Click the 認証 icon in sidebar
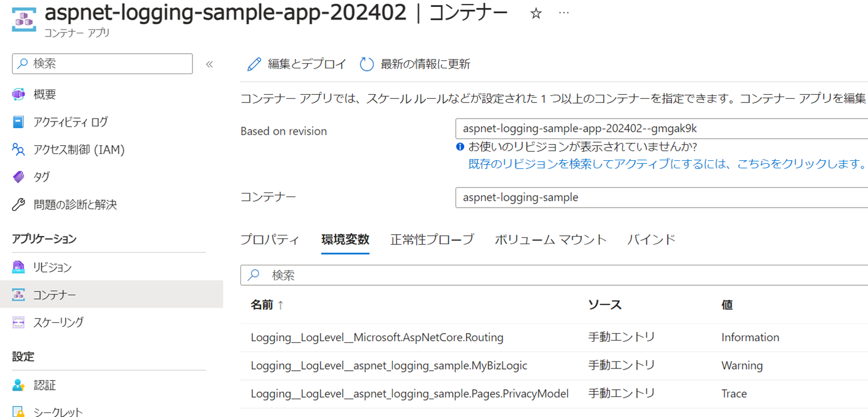 [x=18, y=385]
